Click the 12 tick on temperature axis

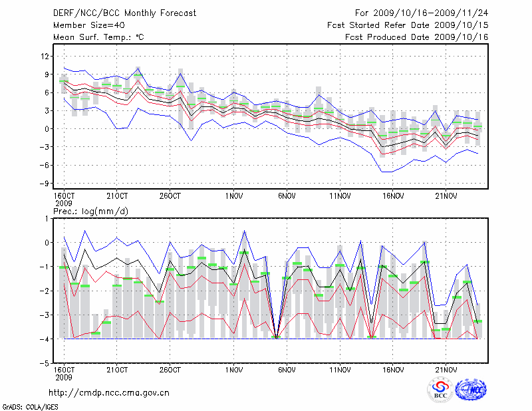(x=46, y=56)
